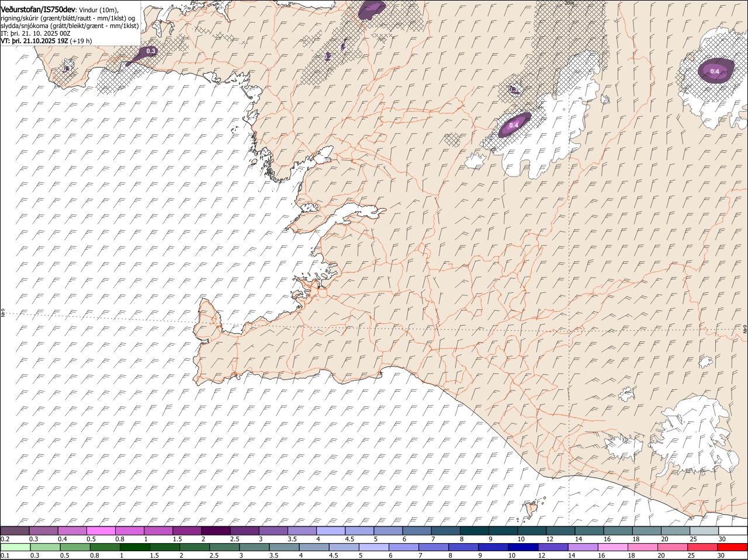Select upper legend lavender swatch at 4
Screen dimensions: 748x560
pos(330,531)
